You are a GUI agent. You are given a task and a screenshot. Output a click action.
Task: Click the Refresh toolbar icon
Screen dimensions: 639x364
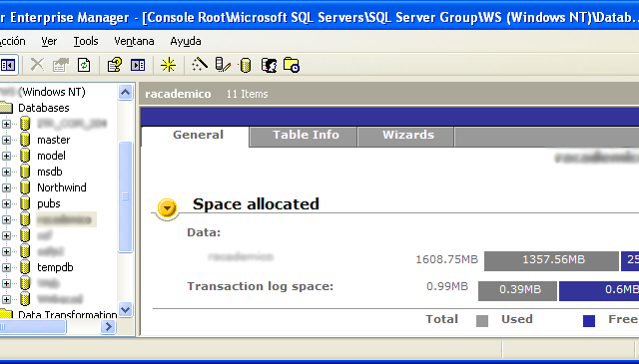[84, 65]
